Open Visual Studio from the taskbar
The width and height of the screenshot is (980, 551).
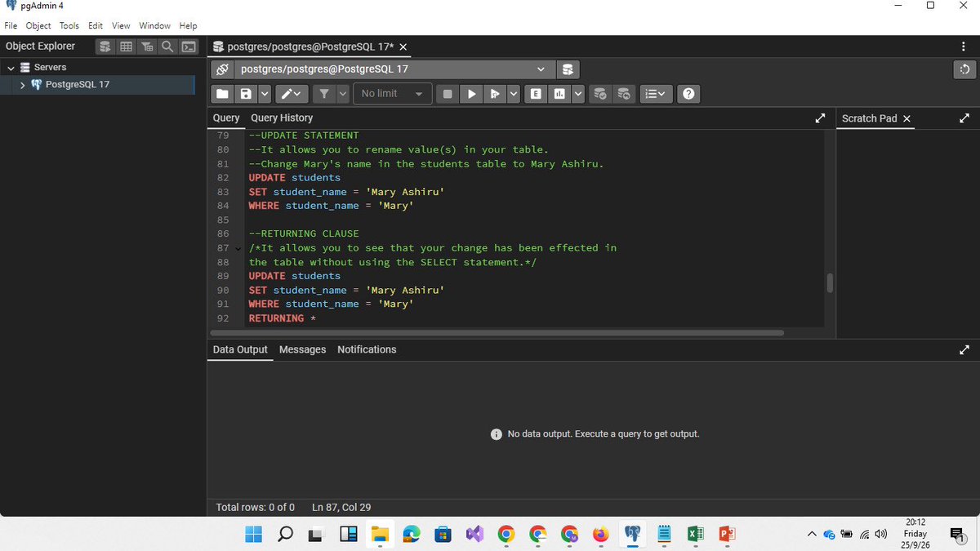coord(474,535)
